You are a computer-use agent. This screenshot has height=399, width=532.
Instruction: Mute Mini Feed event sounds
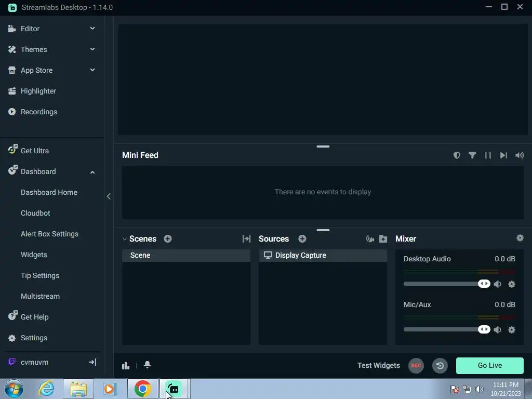[x=520, y=155]
